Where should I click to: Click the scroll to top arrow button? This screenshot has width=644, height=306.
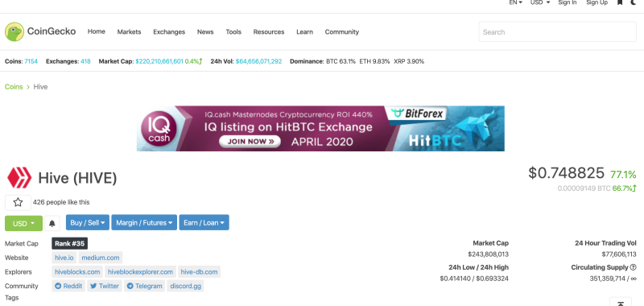pyautogui.click(x=621, y=303)
